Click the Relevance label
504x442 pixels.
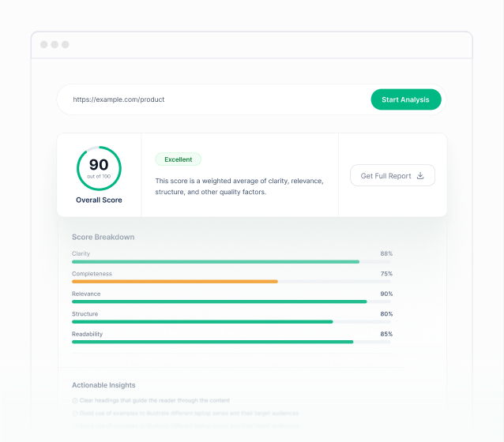86,294
